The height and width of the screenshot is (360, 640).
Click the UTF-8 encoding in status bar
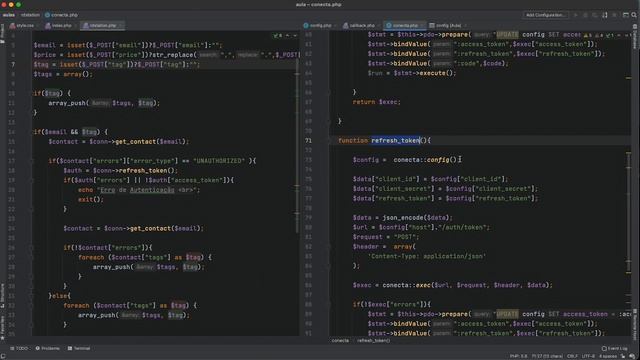coord(588,356)
